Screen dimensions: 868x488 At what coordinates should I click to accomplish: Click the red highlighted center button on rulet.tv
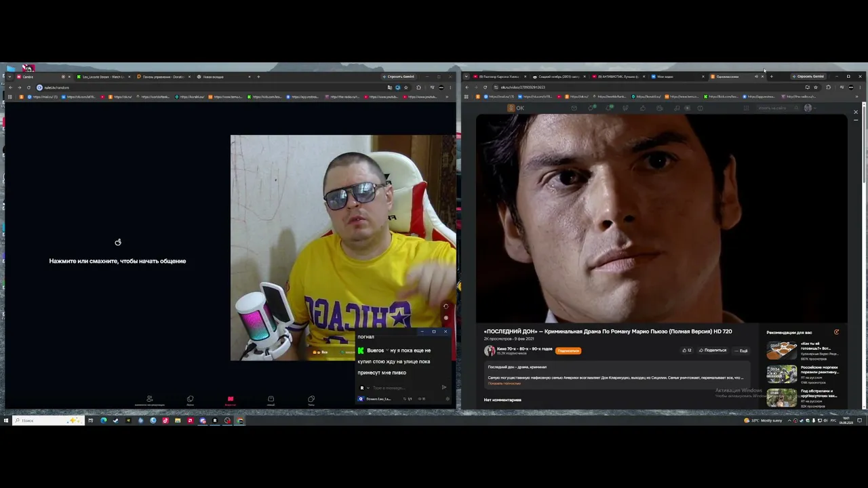pos(230,401)
